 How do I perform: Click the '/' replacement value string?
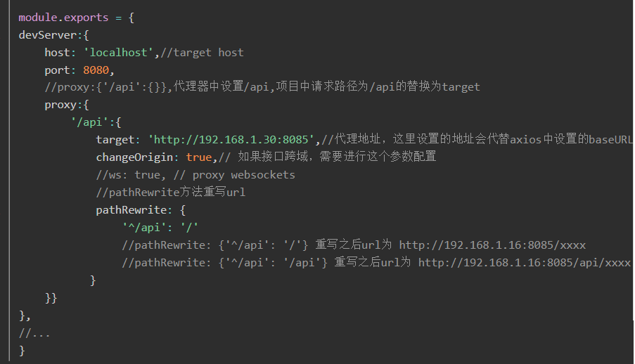click(x=190, y=228)
